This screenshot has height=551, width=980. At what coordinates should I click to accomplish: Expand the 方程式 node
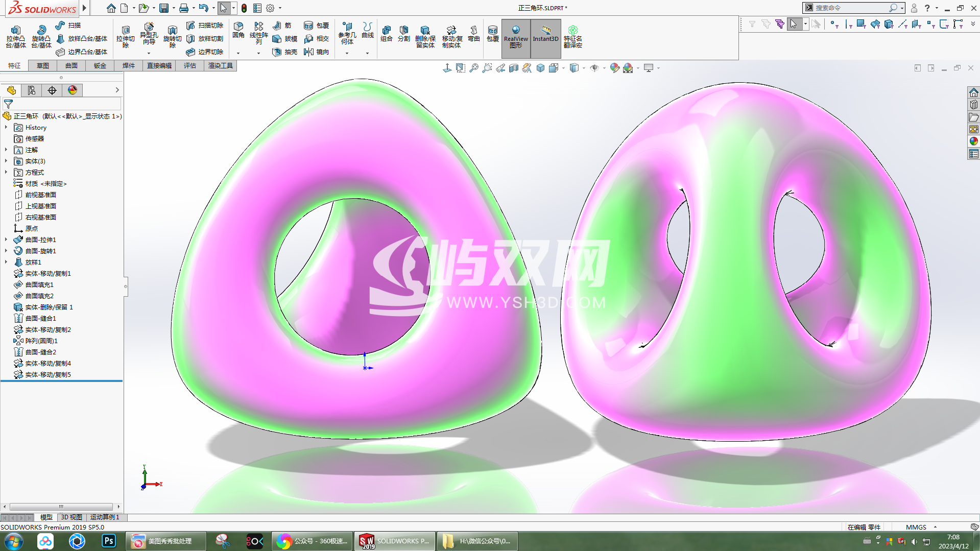point(6,172)
